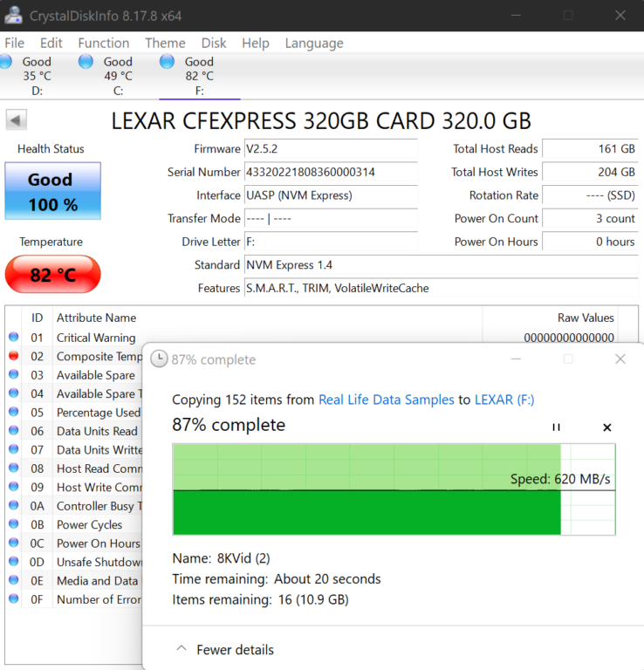Viewport: 644px width, 670px height.
Task: Click the previous disk arrow button
Action: (17, 120)
